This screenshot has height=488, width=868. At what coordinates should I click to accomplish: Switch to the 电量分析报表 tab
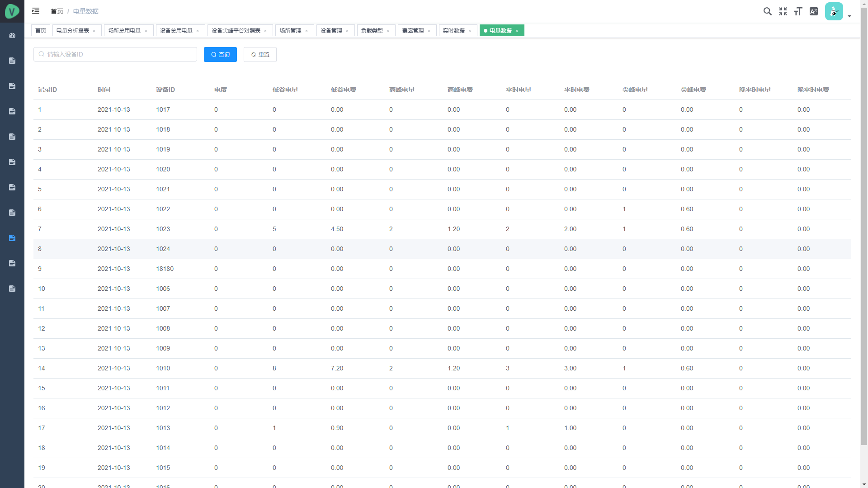pos(73,31)
